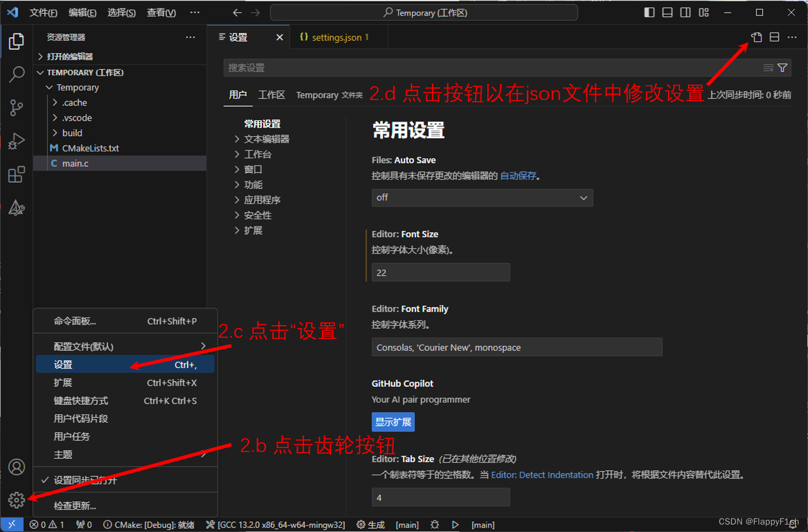
Task: Close the 设置 editor tab
Action: pos(279,37)
